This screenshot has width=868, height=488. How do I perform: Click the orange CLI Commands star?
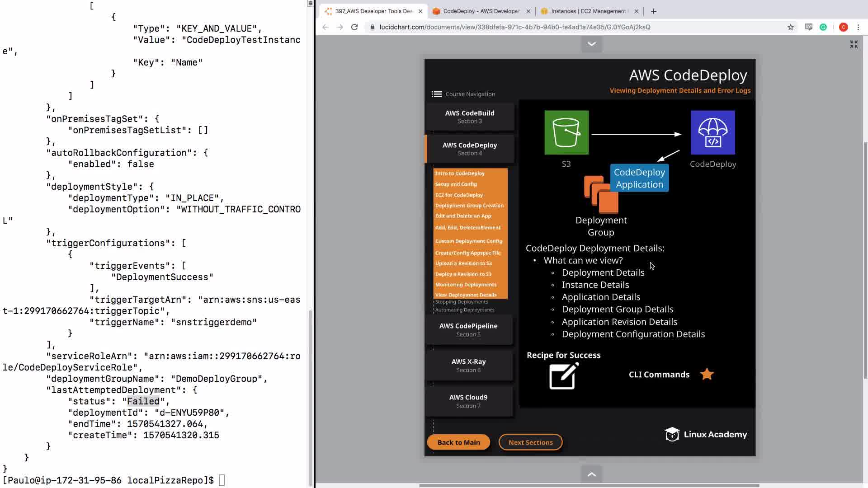click(707, 374)
